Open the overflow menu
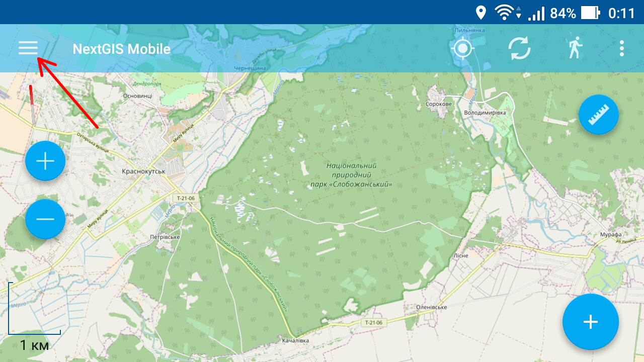644x362 pixels. [622, 48]
